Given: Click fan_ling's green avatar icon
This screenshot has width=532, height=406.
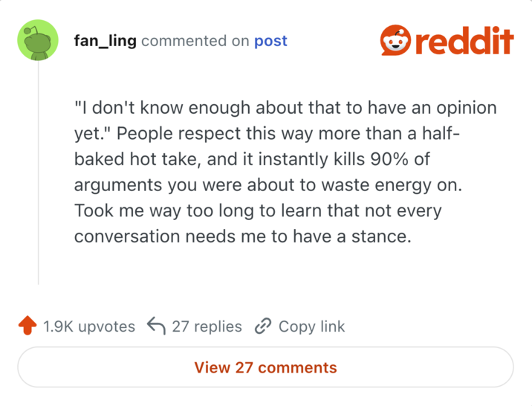Looking at the screenshot, I should point(38,41).
